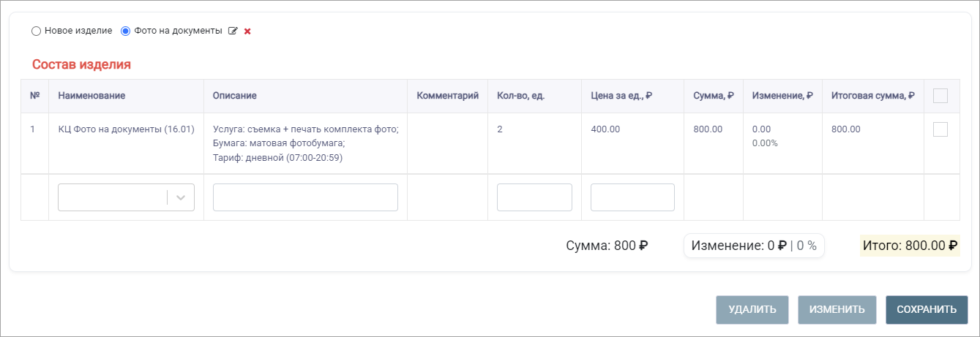
Task: Click the edit pencil icon beside Фото на документы
Action: (x=233, y=31)
